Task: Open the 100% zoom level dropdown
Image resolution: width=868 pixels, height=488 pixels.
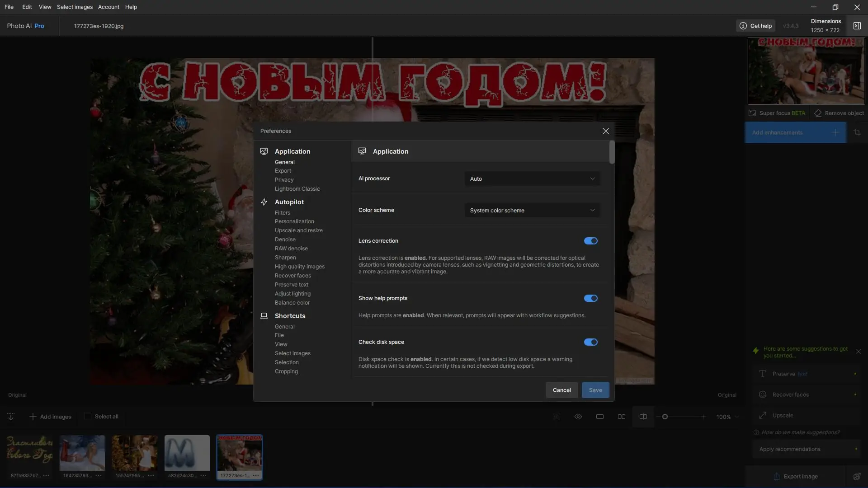Action: [727, 417]
